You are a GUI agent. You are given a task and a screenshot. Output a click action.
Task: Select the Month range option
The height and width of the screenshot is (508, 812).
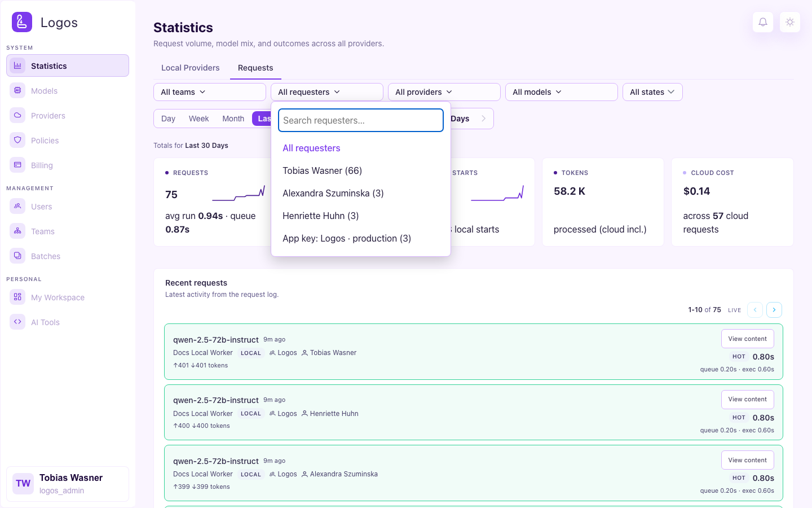click(233, 119)
